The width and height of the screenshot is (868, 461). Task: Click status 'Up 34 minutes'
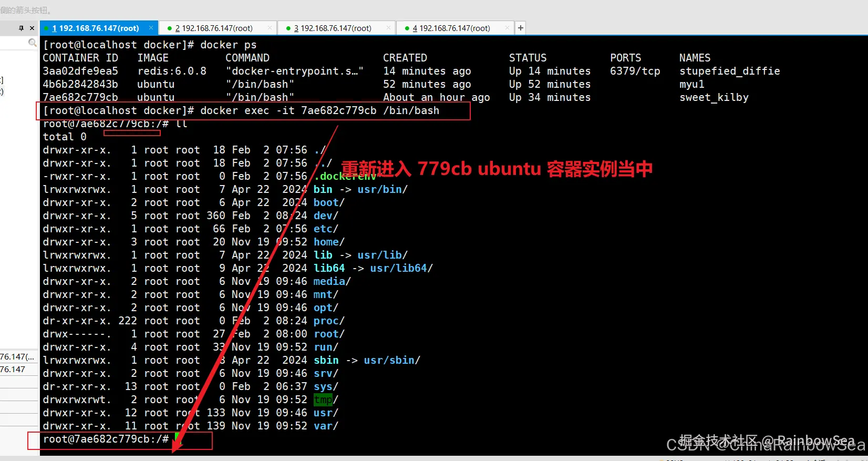point(550,97)
